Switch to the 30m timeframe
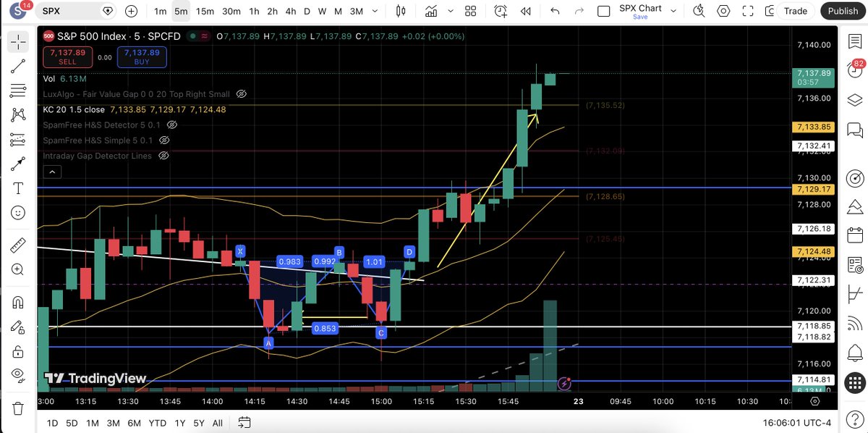 (231, 11)
